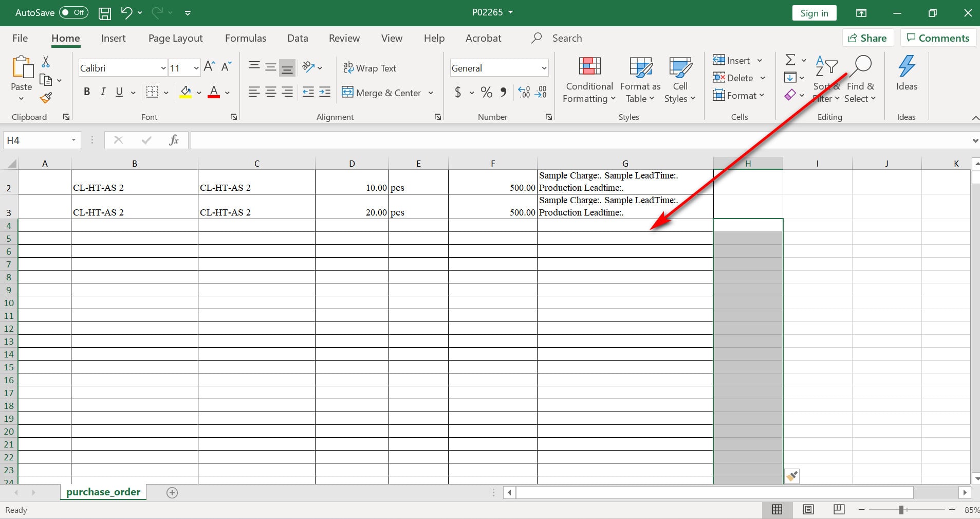
Task: Switch to the Formulas ribbon tab
Action: tap(246, 38)
